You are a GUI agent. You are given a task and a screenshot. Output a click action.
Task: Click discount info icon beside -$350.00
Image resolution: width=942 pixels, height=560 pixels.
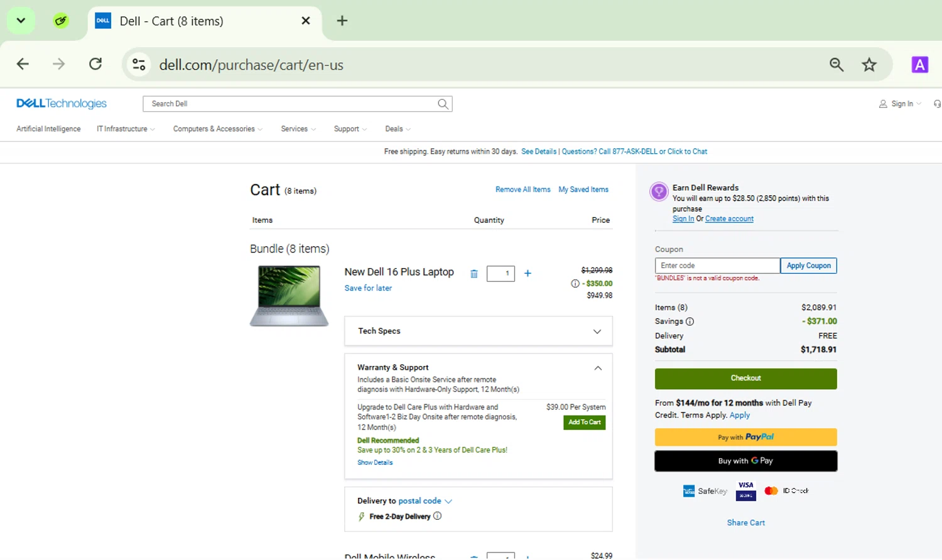pos(575,284)
